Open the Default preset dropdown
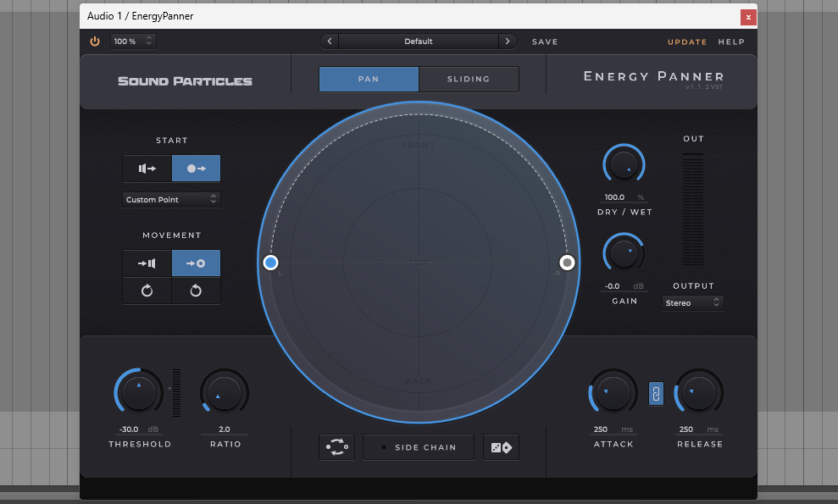The width and height of the screenshot is (838, 504). (419, 42)
